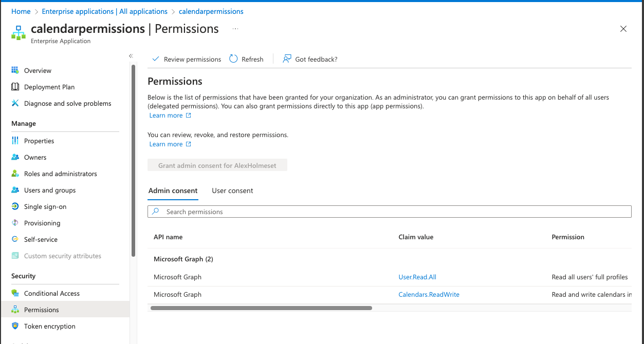Open the User.Read.All claim value link
Image resolution: width=644 pixels, height=344 pixels.
tap(417, 277)
